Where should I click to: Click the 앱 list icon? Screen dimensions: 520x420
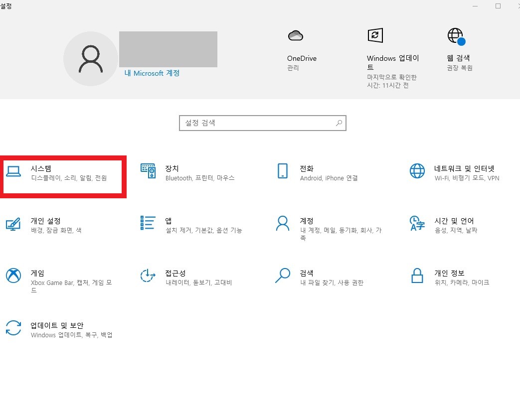tap(148, 223)
